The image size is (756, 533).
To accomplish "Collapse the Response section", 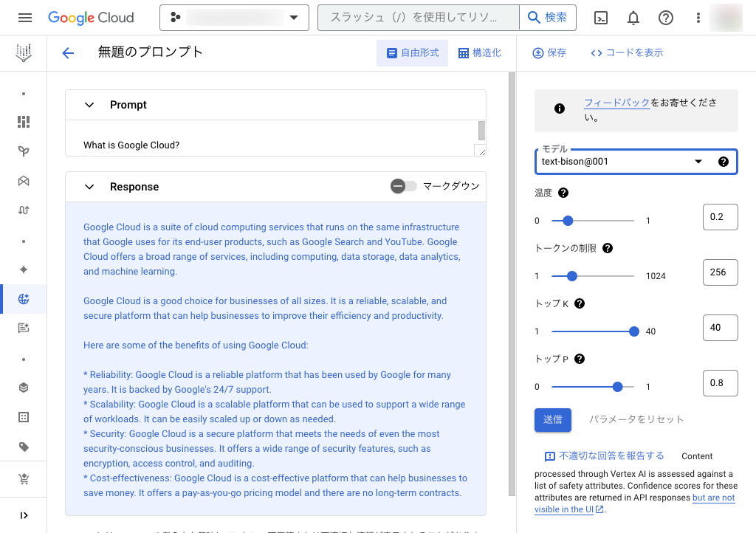I will (89, 187).
